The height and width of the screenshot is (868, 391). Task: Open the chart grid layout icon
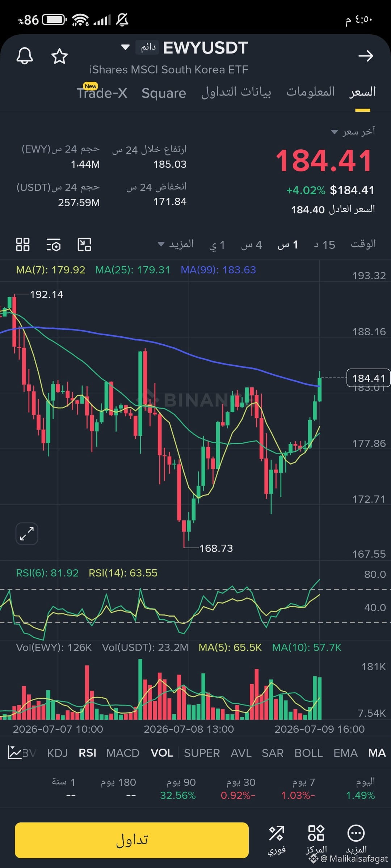[x=23, y=244]
